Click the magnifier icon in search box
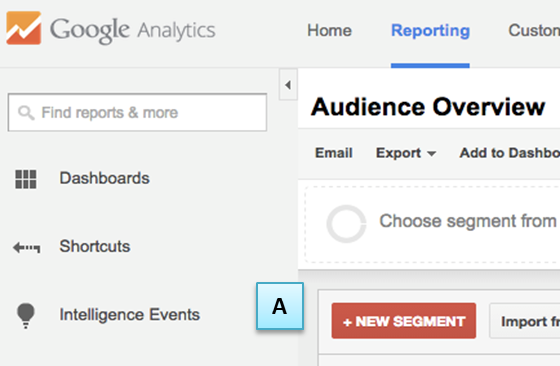Image resolution: width=560 pixels, height=366 pixels. (x=26, y=113)
